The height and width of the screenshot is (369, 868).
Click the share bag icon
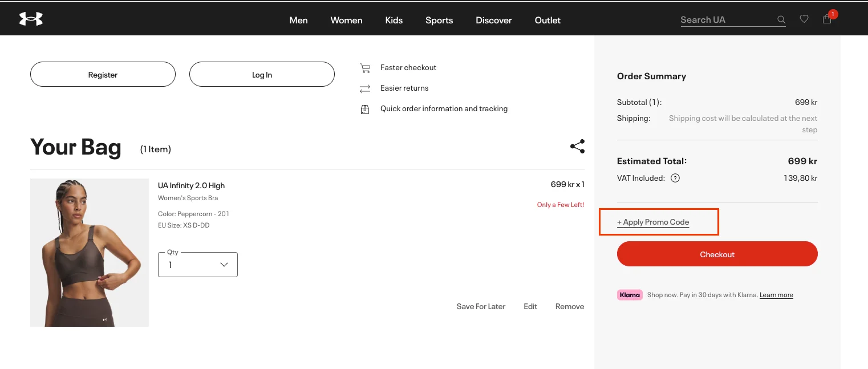[577, 147]
